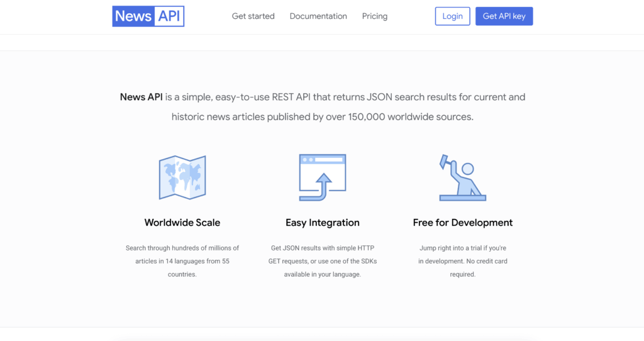Click the "in development. No credit card" text
Image resolution: width=644 pixels, height=341 pixels.
(462, 261)
